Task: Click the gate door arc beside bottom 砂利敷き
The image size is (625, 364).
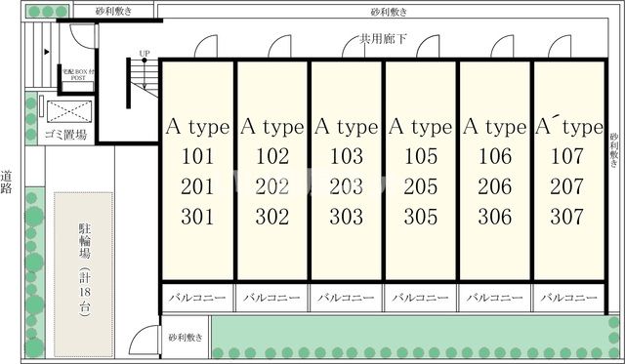Action: [x=145, y=340]
